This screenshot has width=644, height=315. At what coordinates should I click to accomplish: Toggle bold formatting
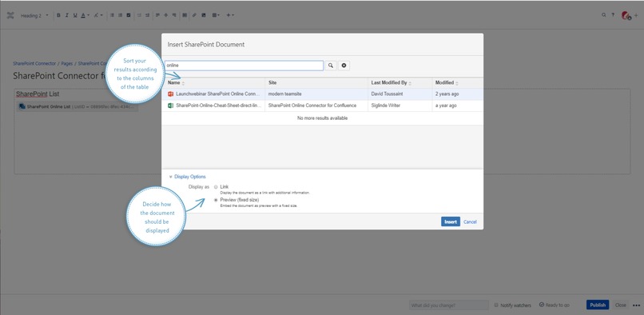pos(58,15)
